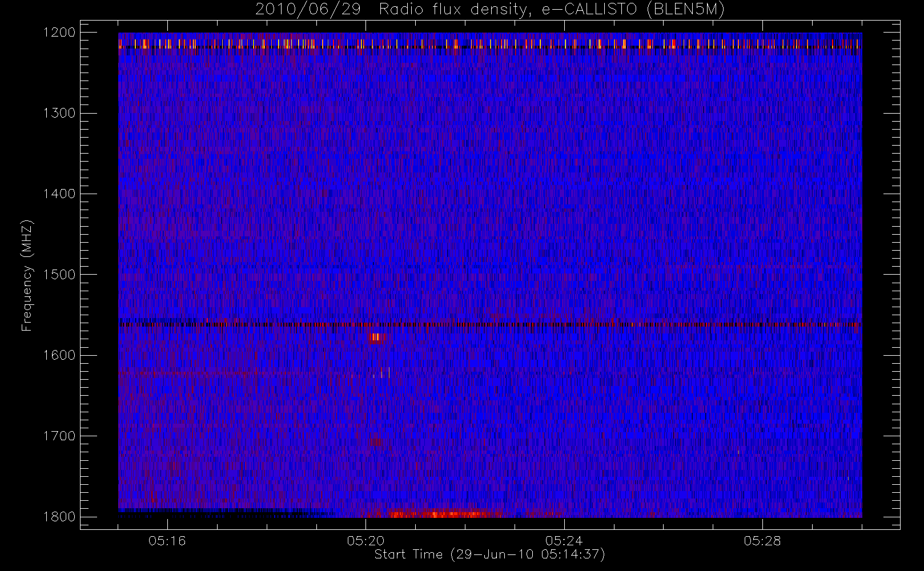924x571 pixels.
Task: Click the 05:24 time tick label
Action: tap(564, 541)
